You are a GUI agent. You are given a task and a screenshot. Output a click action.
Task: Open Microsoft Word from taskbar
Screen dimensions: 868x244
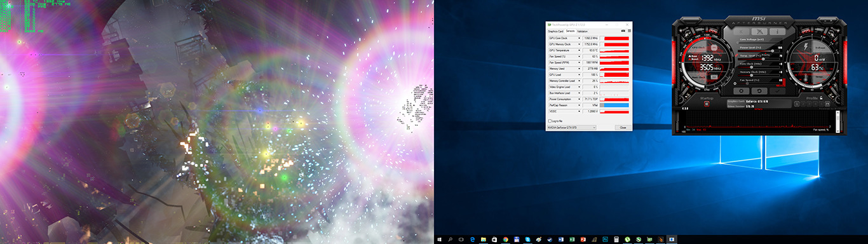pos(561,240)
